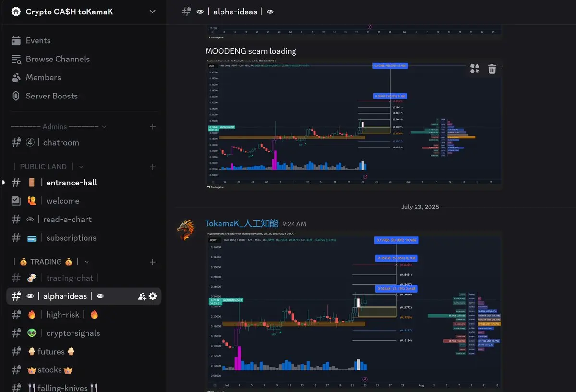The image size is (576, 392).
Task: Click the Events calendar icon
Action: [x=16, y=40]
